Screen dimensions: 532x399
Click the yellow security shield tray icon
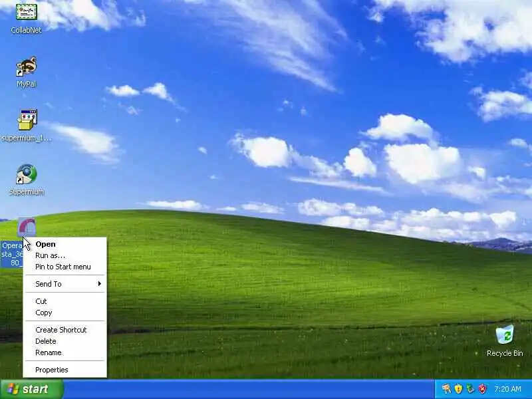[458, 389]
